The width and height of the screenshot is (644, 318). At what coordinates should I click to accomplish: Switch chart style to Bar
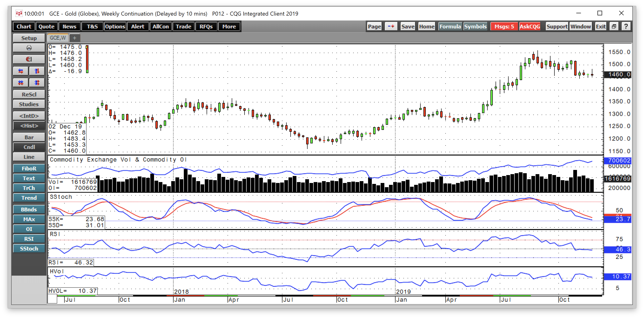(x=29, y=137)
